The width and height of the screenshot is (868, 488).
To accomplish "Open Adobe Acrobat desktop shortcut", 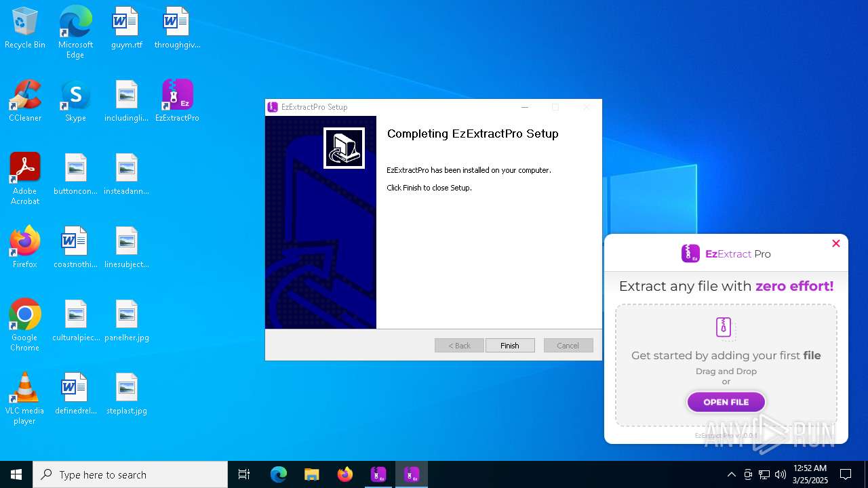I will tap(25, 179).
